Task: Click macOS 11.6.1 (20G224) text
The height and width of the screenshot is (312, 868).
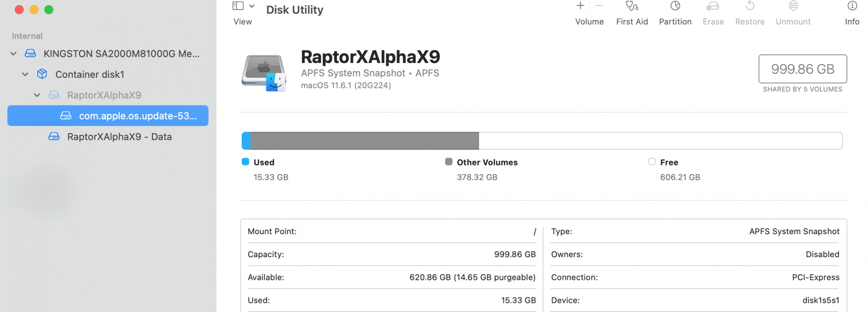Action: click(346, 86)
